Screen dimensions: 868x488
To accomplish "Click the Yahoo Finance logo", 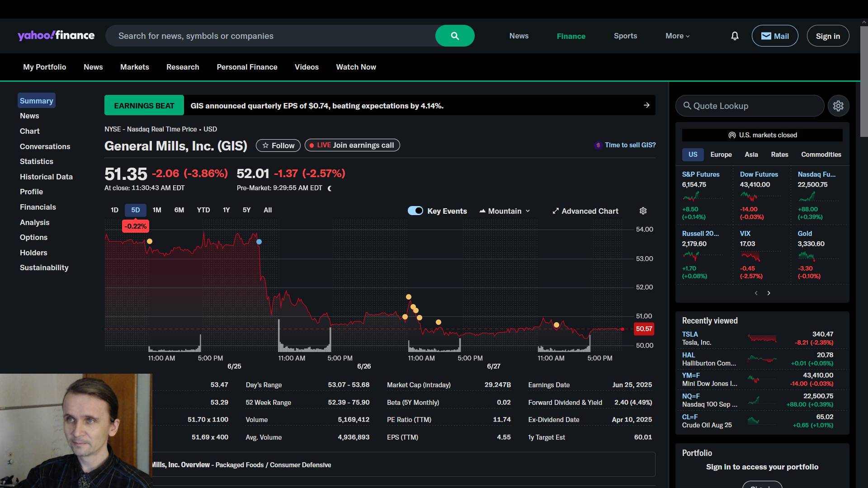I will pyautogui.click(x=56, y=36).
